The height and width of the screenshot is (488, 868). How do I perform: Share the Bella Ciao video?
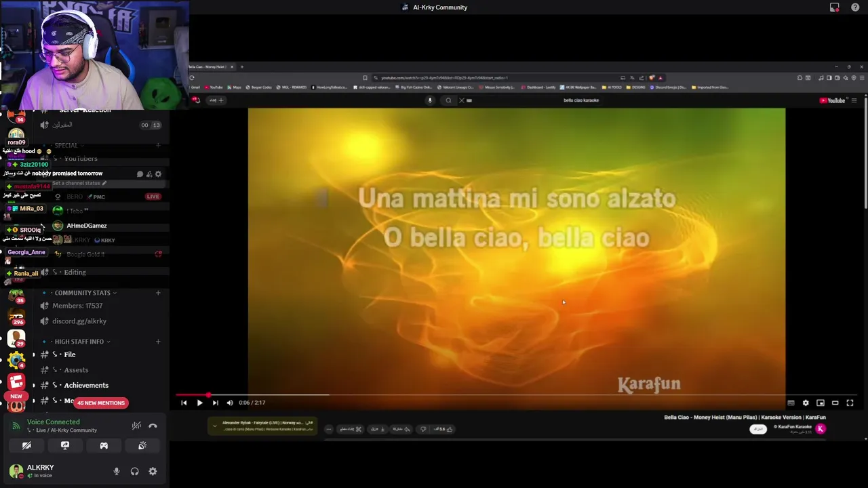point(401,429)
